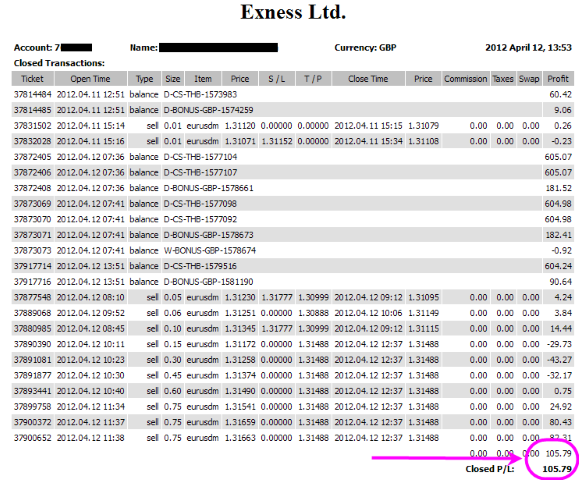Select ticket number 37891877
Screen dimensions: 579x480
tap(32, 375)
